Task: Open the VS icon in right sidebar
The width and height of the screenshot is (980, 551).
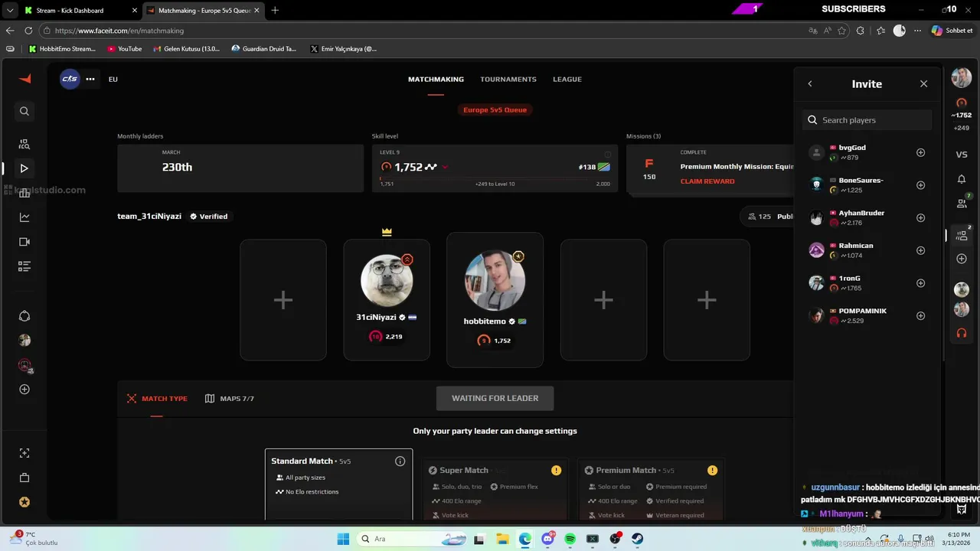Action: (962, 155)
